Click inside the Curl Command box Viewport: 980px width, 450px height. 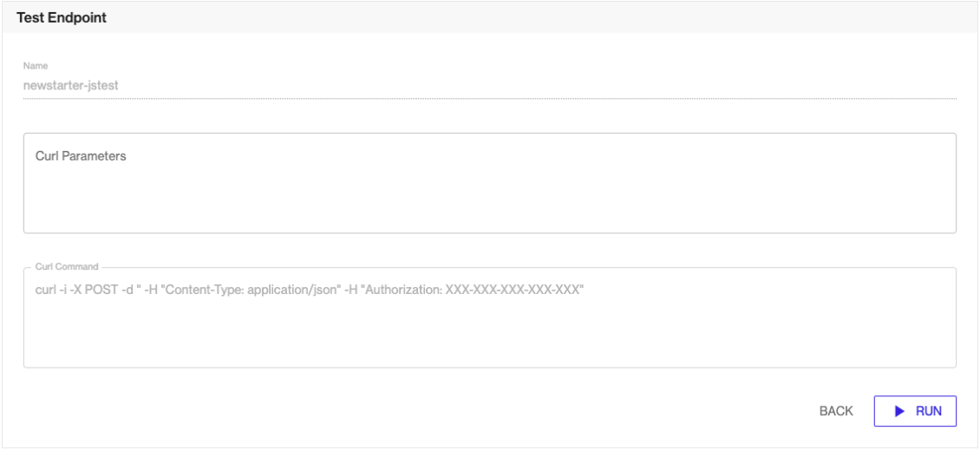pos(490,317)
